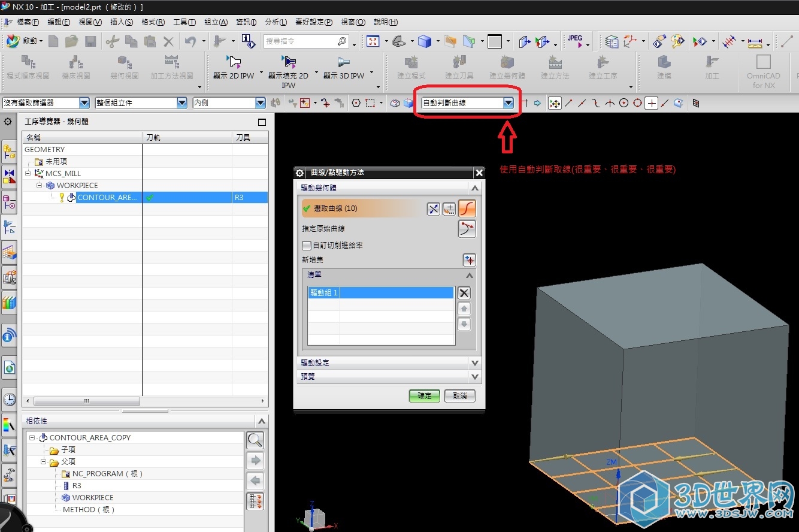The width and height of the screenshot is (799, 532).
Task: Toggle the bounded grid snap icon
Action: (696, 103)
